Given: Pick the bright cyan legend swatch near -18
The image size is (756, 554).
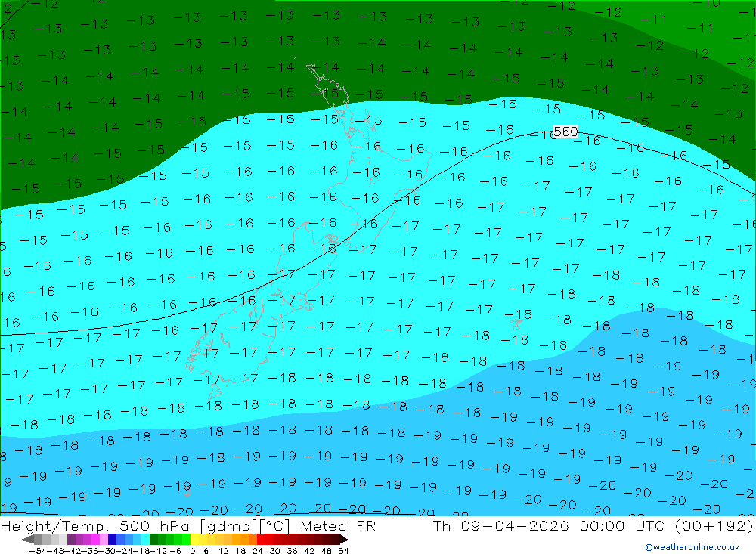Looking at the screenshot, I should pyautogui.click(x=145, y=539).
